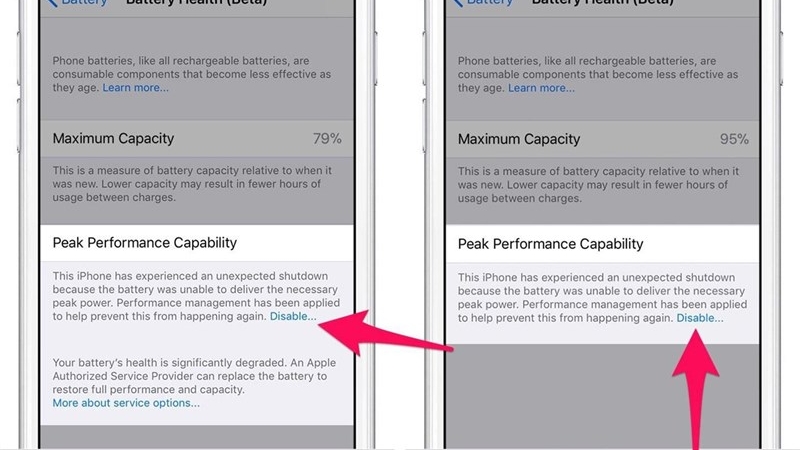800x450 pixels.
Task: Tap Peak Performance Capability on the 79% phone
Action: point(145,243)
